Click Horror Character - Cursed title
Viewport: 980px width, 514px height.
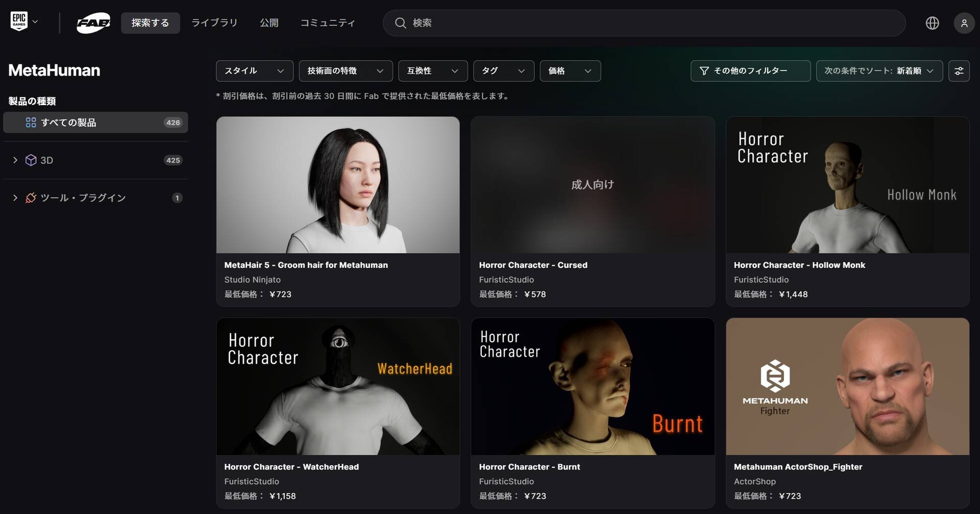pos(533,265)
